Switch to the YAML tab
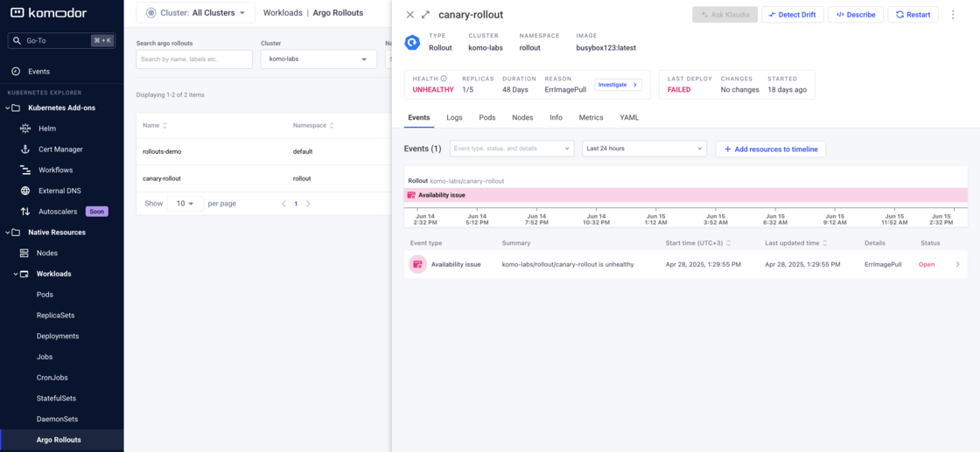980x452 pixels. tap(629, 117)
